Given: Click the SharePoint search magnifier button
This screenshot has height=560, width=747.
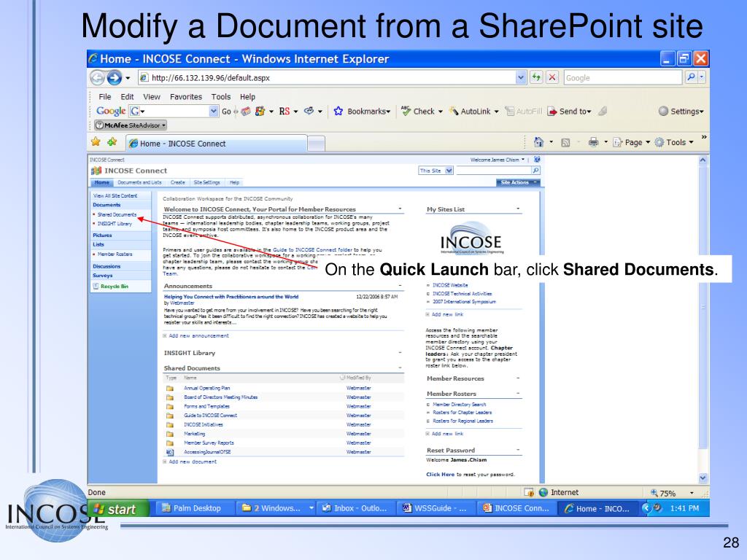Looking at the screenshot, I should pos(536,171).
